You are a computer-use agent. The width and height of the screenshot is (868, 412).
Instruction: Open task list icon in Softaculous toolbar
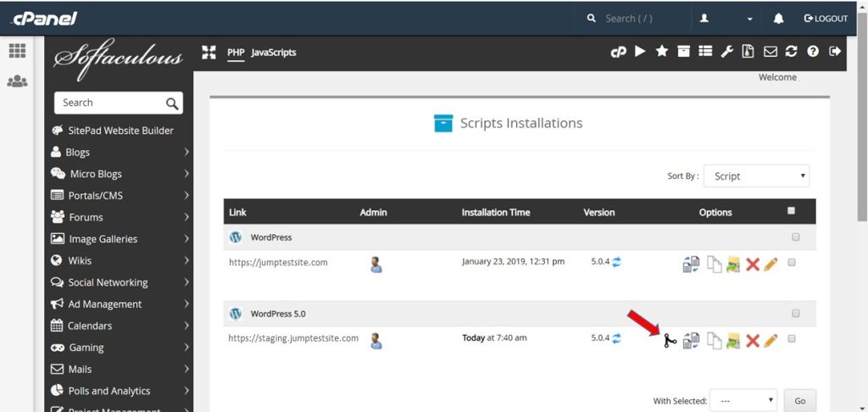[x=705, y=52]
